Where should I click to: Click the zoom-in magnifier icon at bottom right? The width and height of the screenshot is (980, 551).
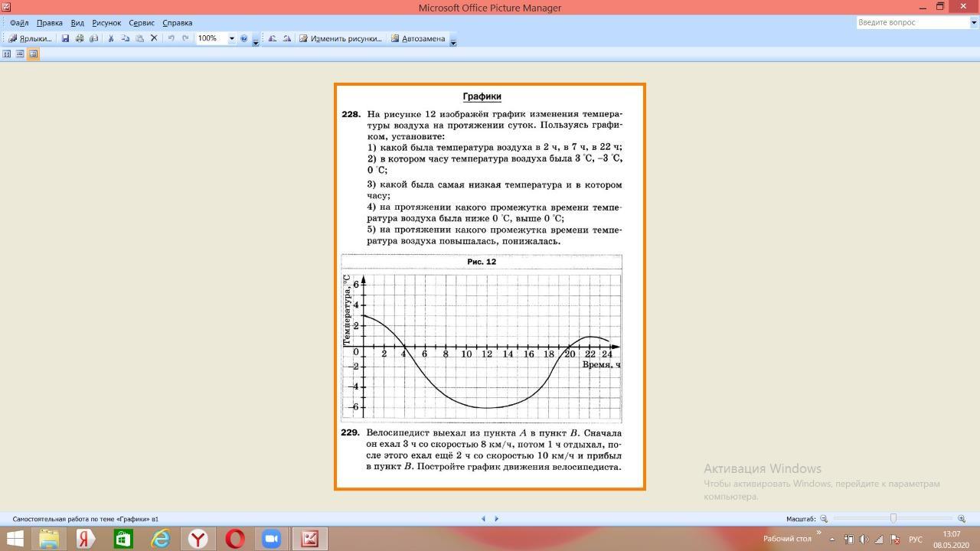coord(962,519)
